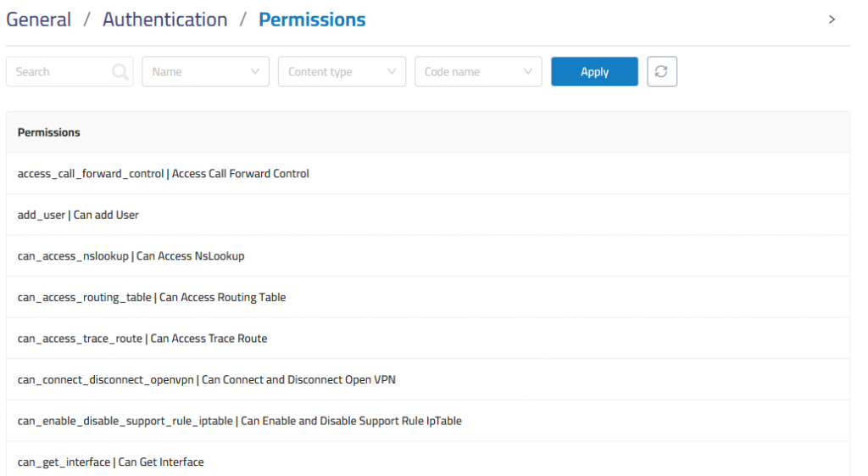Click the search magnifier icon

click(120, 71)
